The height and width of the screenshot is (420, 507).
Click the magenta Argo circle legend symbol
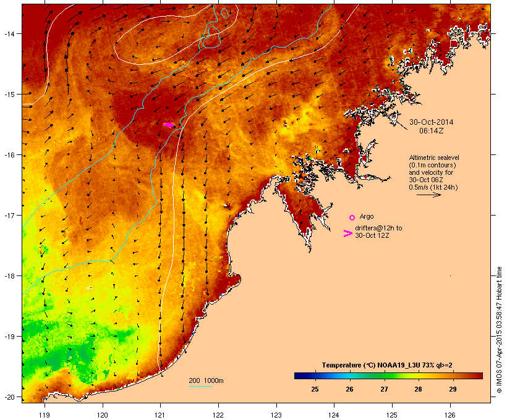pos(352,217)
